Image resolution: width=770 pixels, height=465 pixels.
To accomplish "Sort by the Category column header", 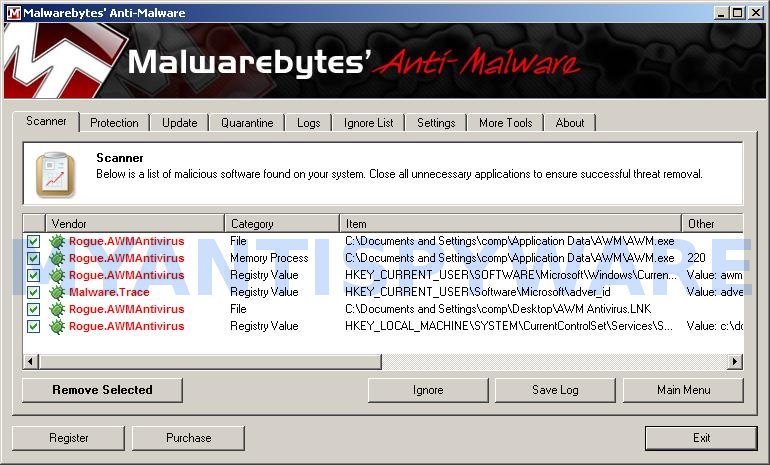I will coord(282,223).
